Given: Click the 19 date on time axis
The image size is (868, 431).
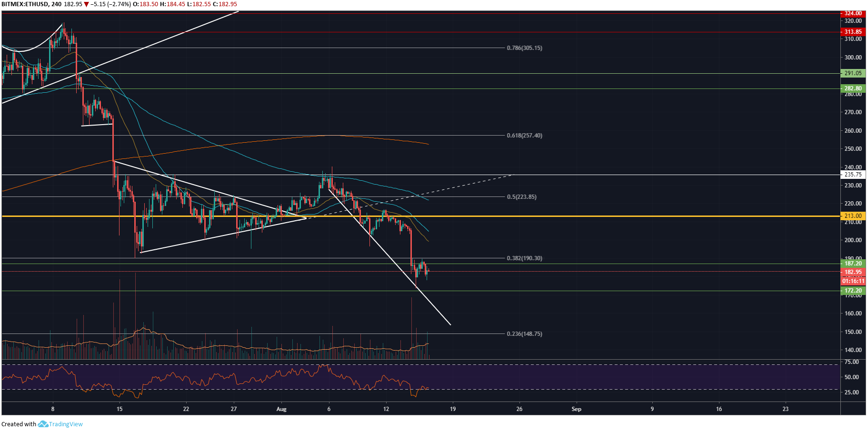Looking at the screenshot, I should (x=453, y=409).
